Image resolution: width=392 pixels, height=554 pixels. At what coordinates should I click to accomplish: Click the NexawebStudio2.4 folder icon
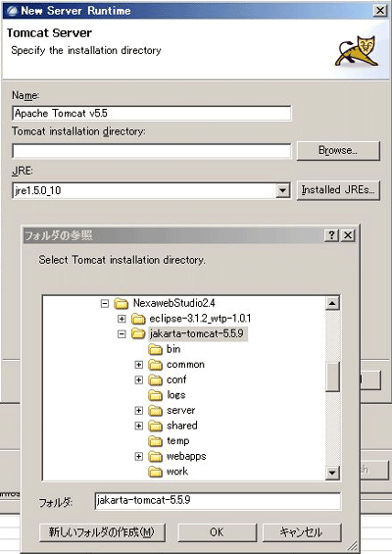click(x=122, y=303)
